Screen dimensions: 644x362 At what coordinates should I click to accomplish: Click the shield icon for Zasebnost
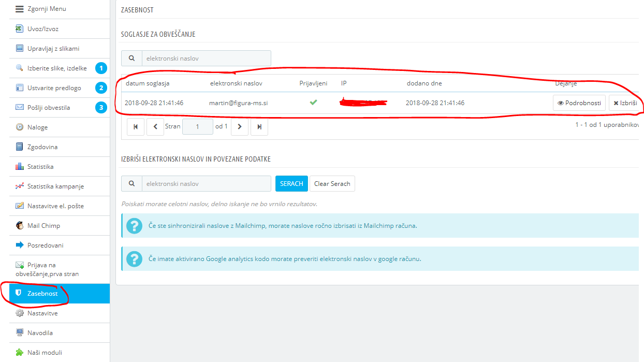pyautogui.click(x=18, y=294)
